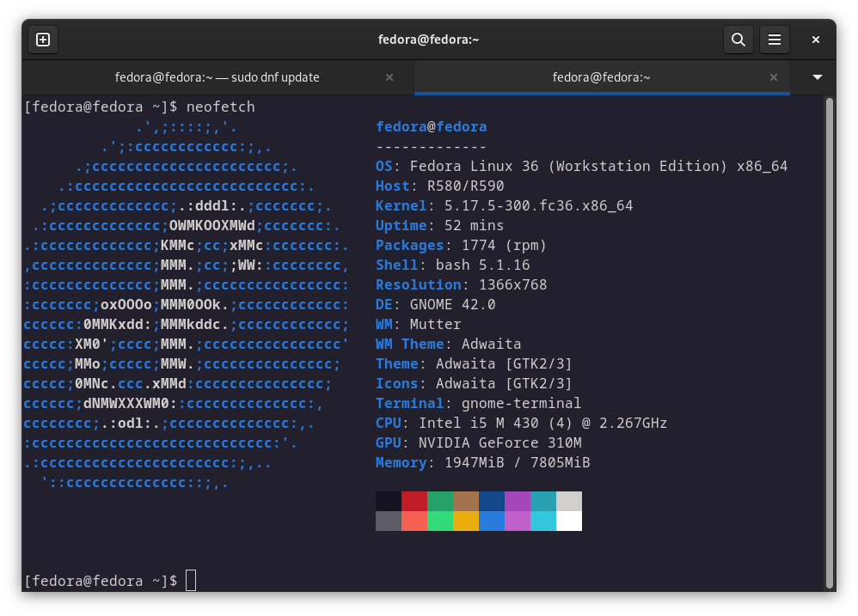Click the fedora@fedora heading in neofetch output
The height and width of the screenshot is (616, 858).
tap(432, 127)
